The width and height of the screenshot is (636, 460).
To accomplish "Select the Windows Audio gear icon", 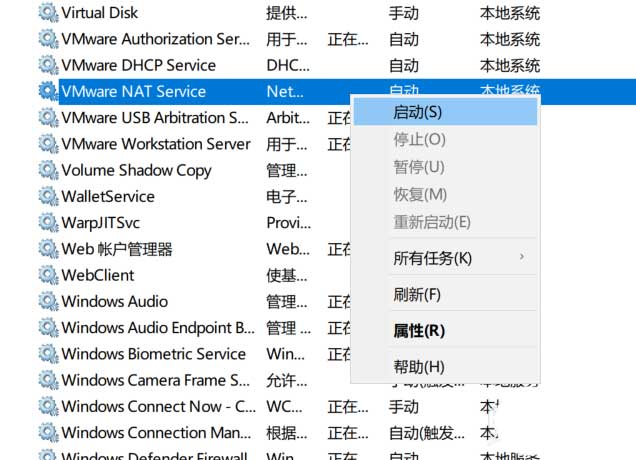I will pos(48,301).
